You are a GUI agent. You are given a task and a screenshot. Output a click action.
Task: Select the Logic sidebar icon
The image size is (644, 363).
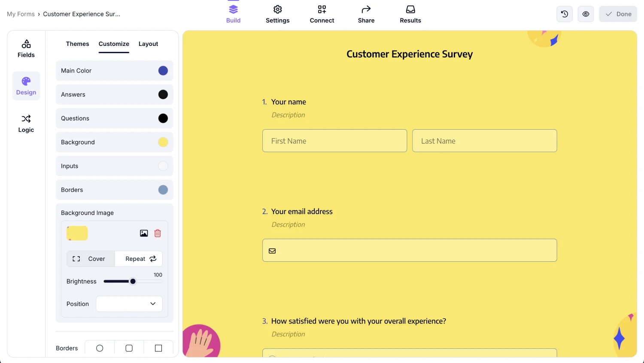tap(26, 124)
